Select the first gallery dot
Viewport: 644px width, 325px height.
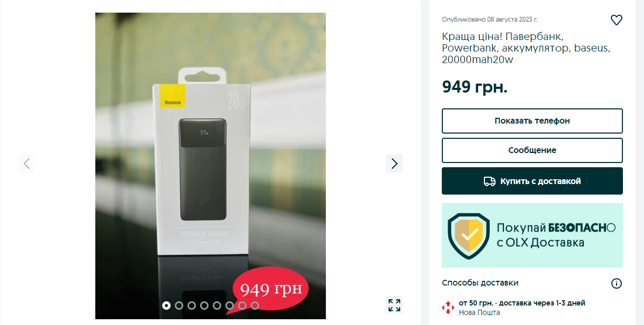pyautogui.click(x=166, y=305)
